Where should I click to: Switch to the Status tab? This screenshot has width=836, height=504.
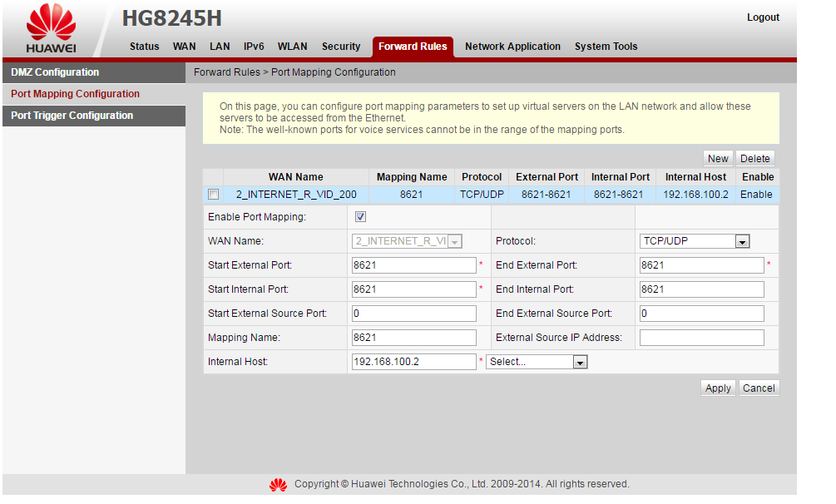point(144,47)
